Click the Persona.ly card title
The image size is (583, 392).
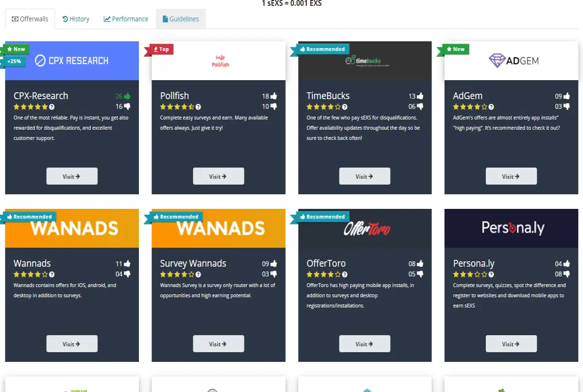[474, 263]
